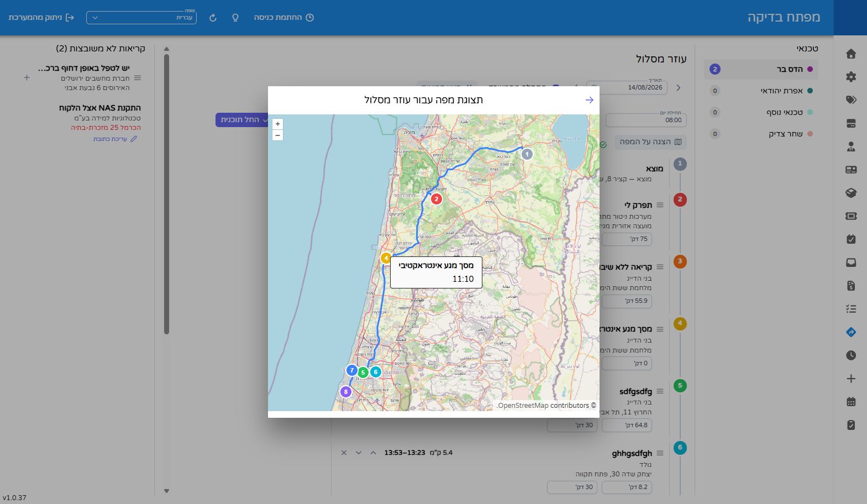The width and height of the screenshot is (867, 504).
Task: Click the 75 minutes duration field
Action: pos(627,239)
